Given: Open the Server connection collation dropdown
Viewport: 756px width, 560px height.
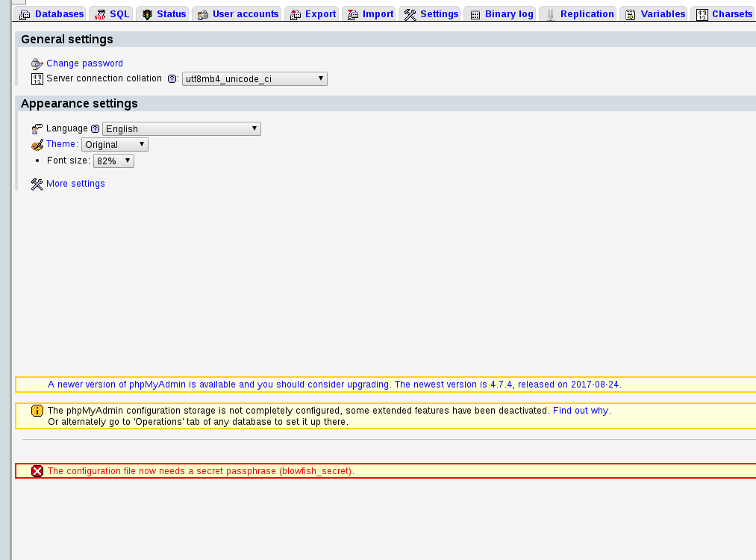Looking at the screenshot, I should point(254,78).
